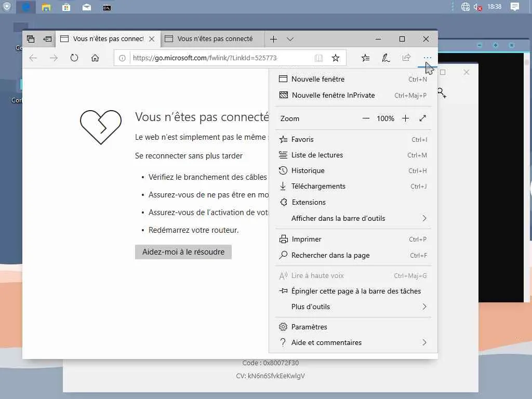Open Téléchargements menu entry
The height and width of the screenshot is (399, 532).
pos(353,187)
